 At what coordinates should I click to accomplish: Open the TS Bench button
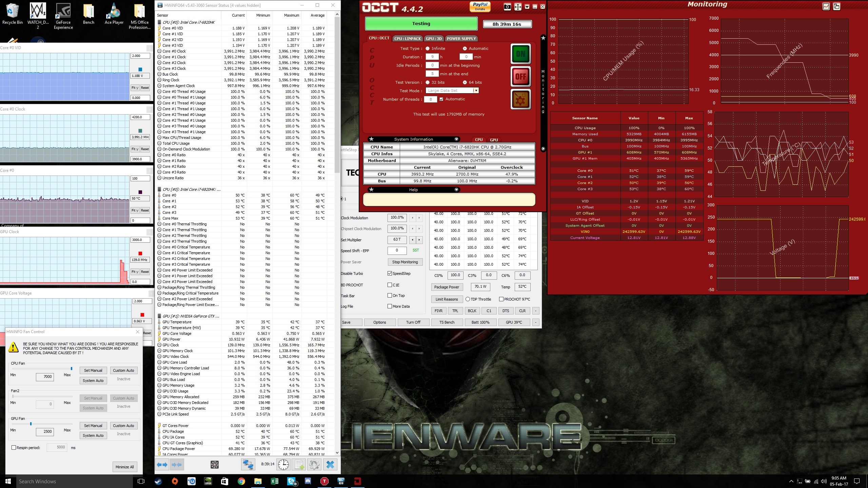pos(447,322)
